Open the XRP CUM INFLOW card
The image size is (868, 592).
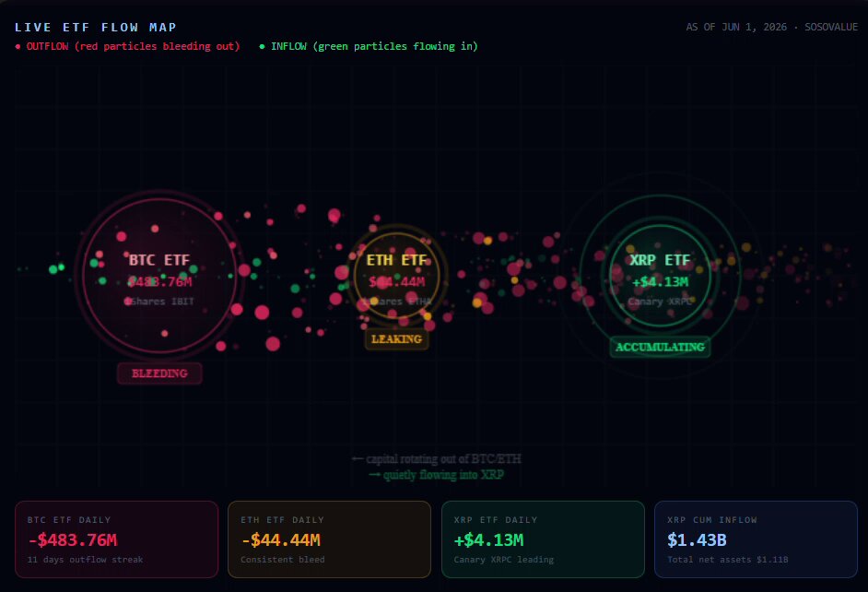click(756, 539)
